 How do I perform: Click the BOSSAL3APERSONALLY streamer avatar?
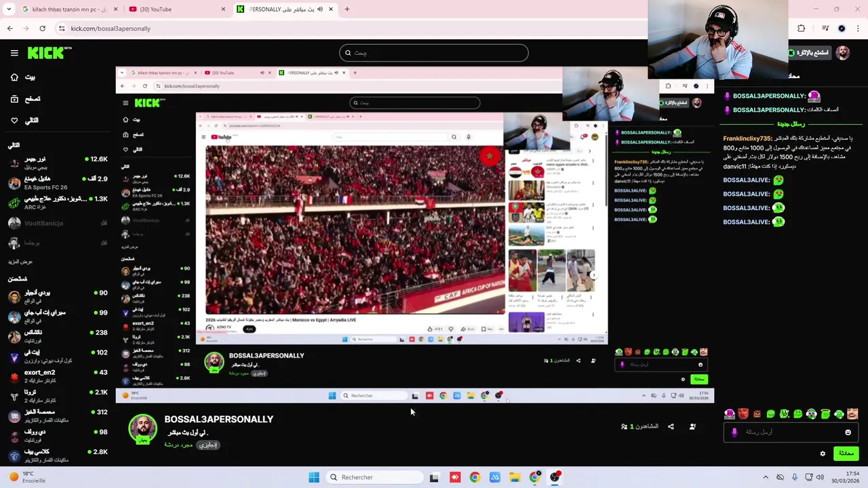(142, 430)
